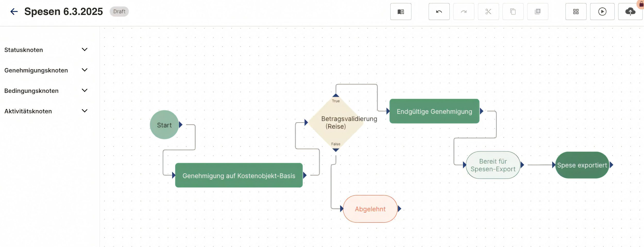Select the Start node
This screenshot has height=247, width=644.
point(164,125)
